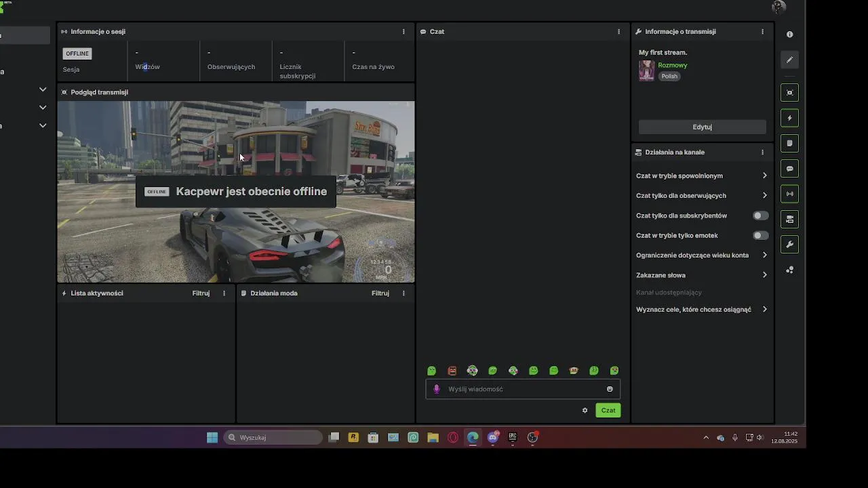Image resolution: width=868 pixels, height=488 pixels.
Task: Select the pencil edit icon in sidebar
Action: pos(789,60)
